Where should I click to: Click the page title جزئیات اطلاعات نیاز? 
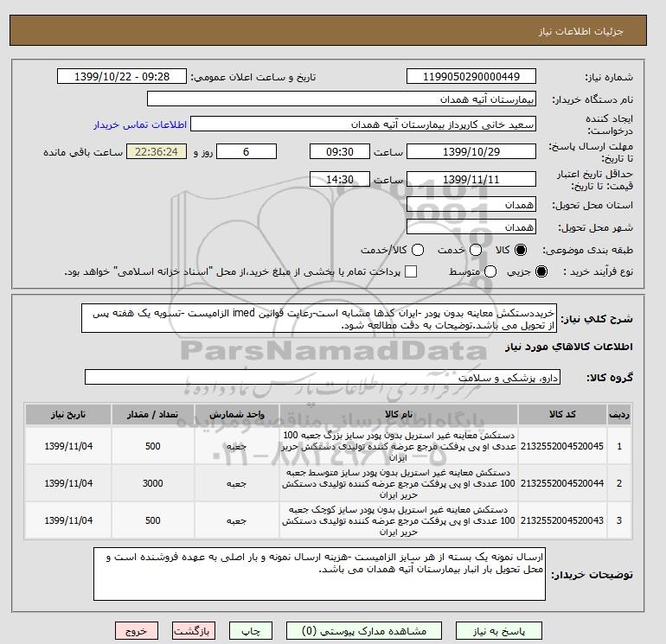point(580,31)
